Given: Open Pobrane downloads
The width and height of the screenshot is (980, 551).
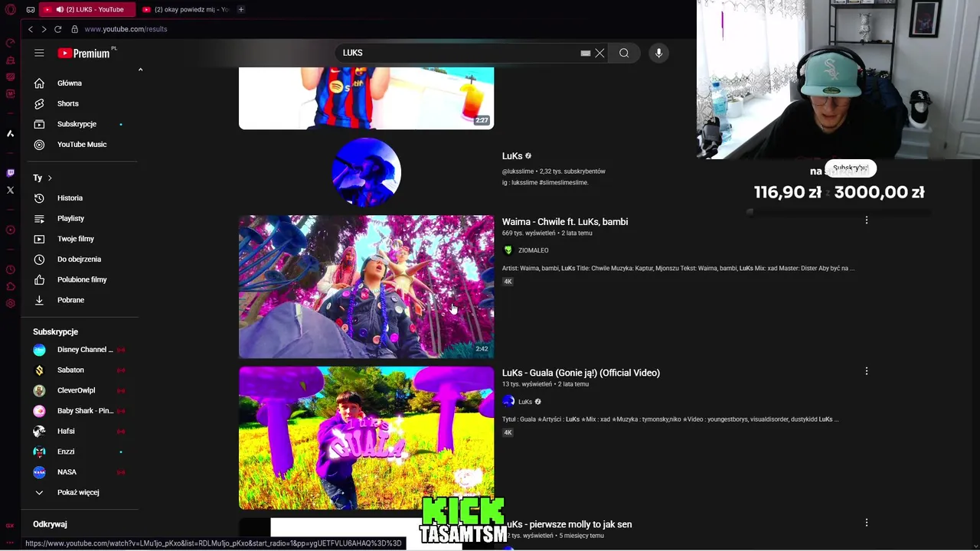Looking at the screenshot, I should pos(70,300).
